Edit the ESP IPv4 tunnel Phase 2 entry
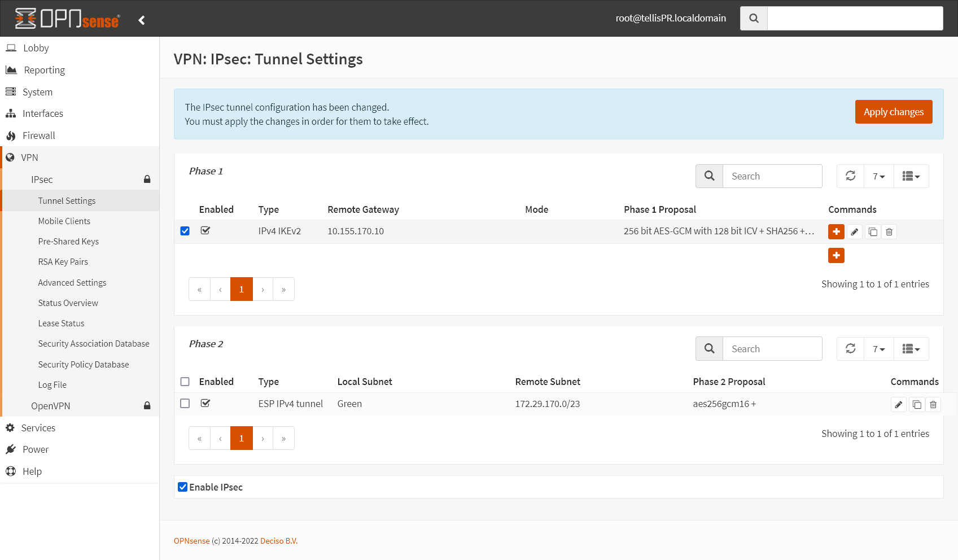Screen dimensions: 958x560 coord(899,404)
